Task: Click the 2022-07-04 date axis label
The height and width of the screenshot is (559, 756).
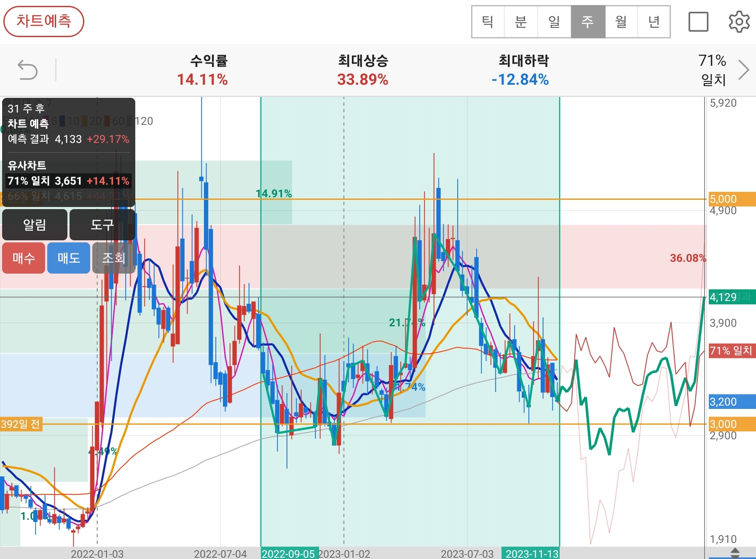Action: point(220,554)
